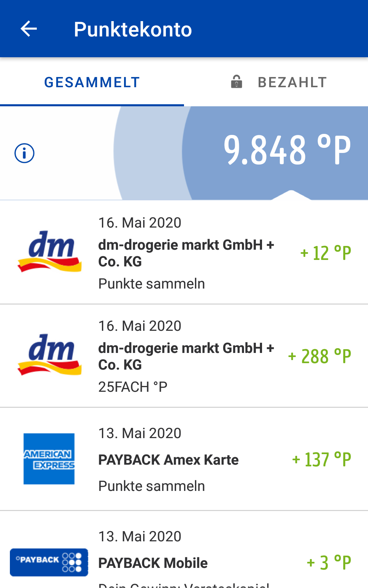Tap the 13. Mai 2020 Amex date
The image size is (368, 588).
(x=140, y=433)
